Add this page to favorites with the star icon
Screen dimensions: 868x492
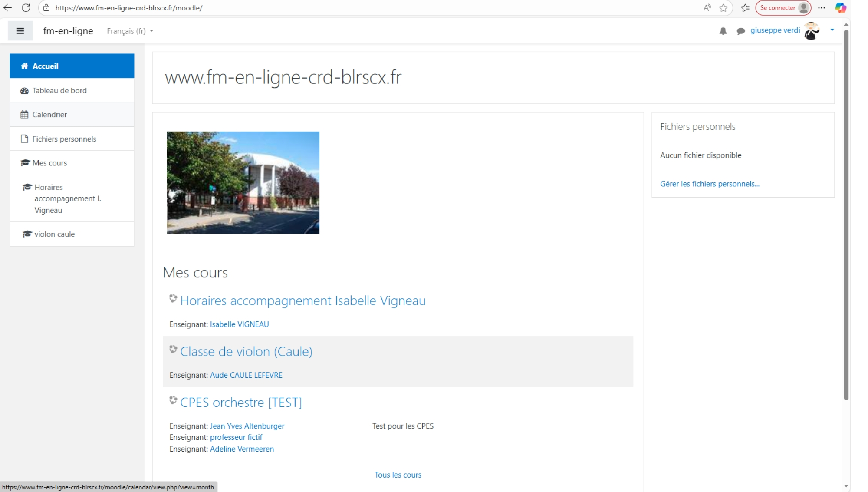[723, 8]
